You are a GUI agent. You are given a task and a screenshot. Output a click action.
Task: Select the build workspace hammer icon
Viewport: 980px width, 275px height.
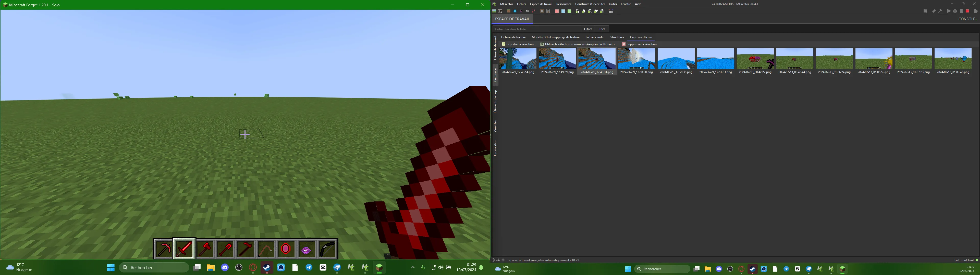pyautogui.click(x=940, y=11)
